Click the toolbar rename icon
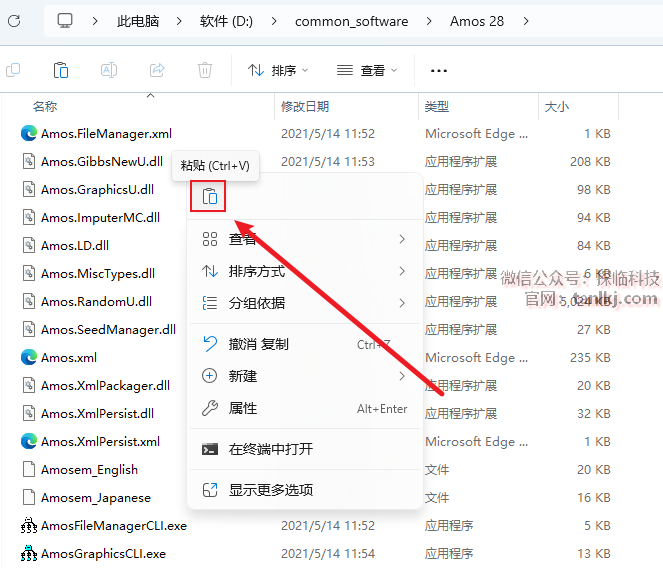Screen dimensions: 663x568 click(x=109, y=70)
